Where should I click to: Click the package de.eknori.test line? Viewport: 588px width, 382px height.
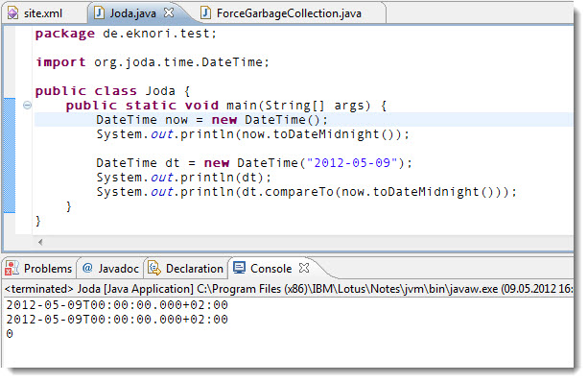point(126,34)
